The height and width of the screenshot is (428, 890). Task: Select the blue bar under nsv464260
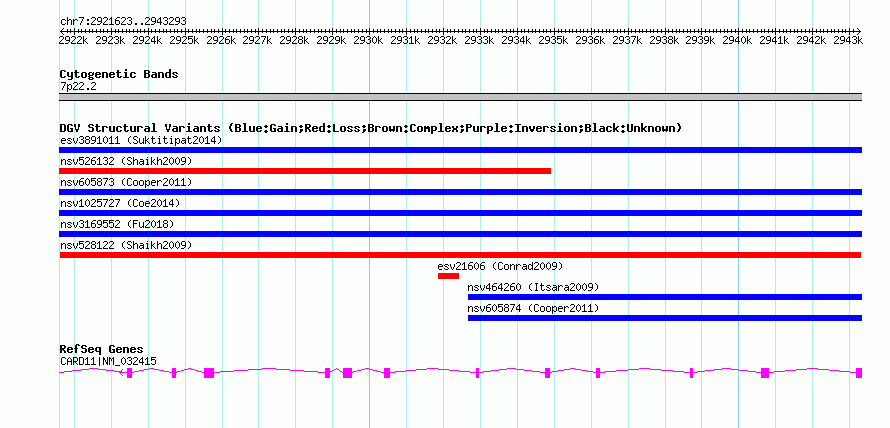(x=665, y=297)
